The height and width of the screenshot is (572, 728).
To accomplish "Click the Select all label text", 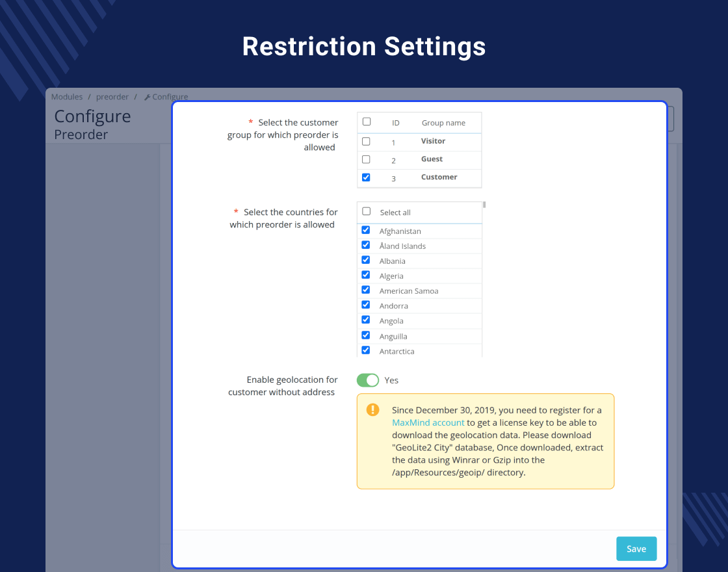I will [x=395, y=212].
